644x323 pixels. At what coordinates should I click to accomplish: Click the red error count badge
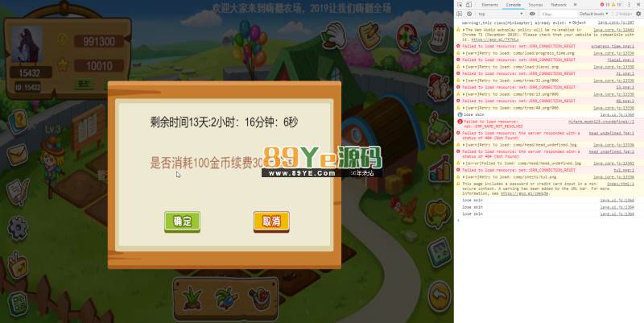point(605,5)
